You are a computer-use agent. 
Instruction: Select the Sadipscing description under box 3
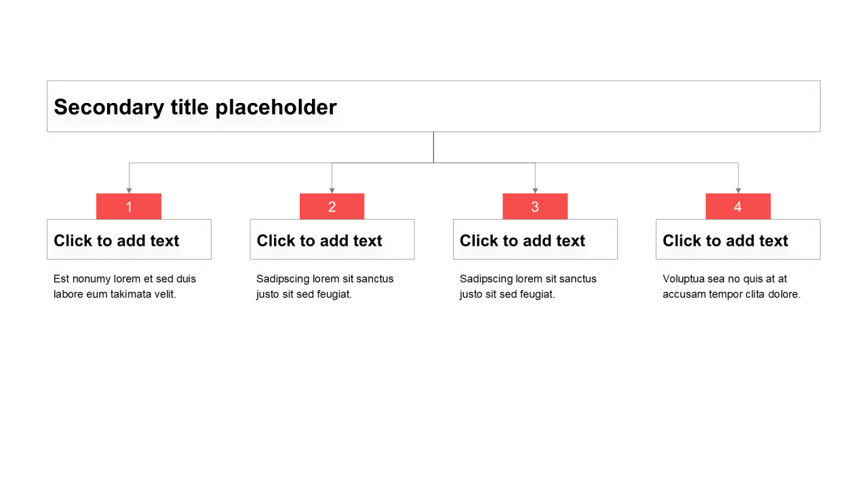point(528,286)
